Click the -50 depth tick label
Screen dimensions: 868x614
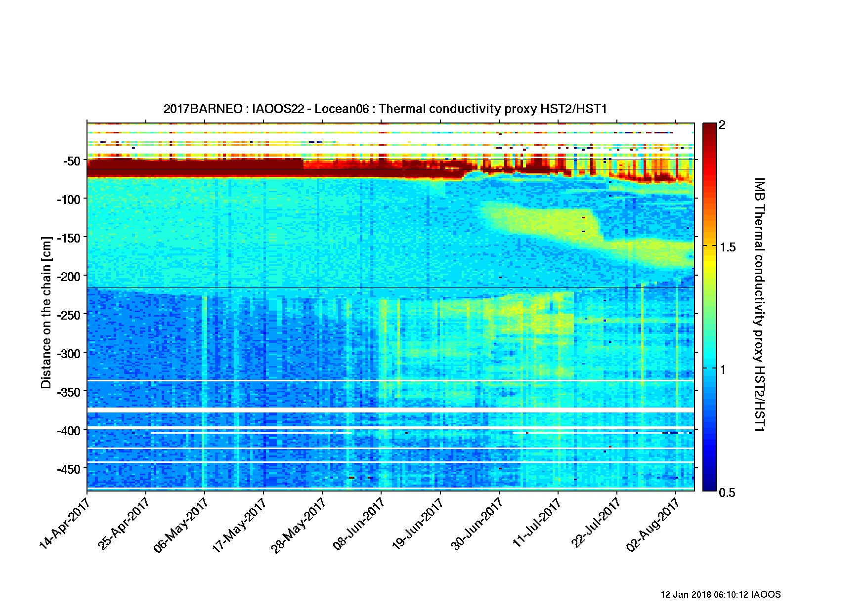(71, 161)
